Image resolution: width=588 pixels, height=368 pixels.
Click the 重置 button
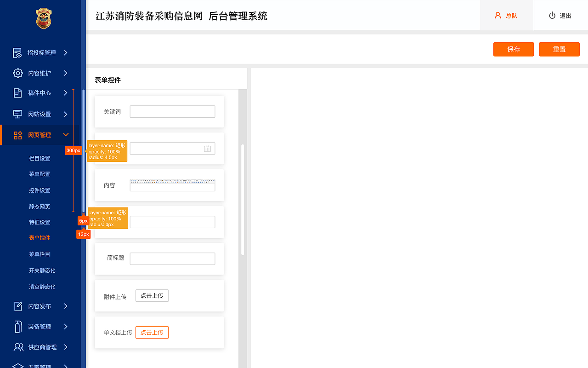[559, 49]
